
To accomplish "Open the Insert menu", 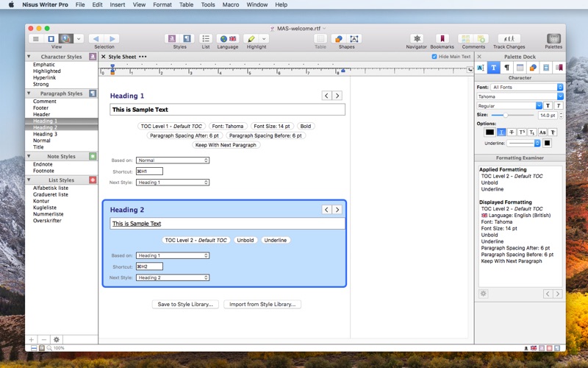I will tap(118, 5).
